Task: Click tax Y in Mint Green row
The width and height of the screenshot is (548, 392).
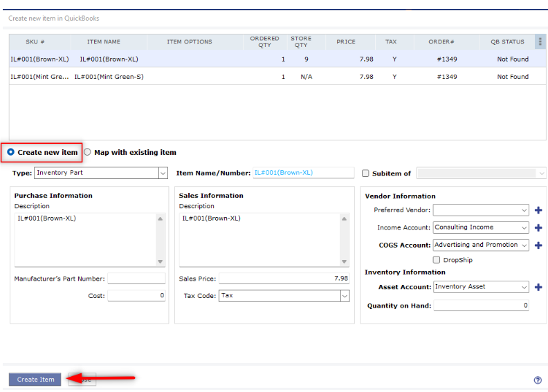Action: click(x=394, y=77)
